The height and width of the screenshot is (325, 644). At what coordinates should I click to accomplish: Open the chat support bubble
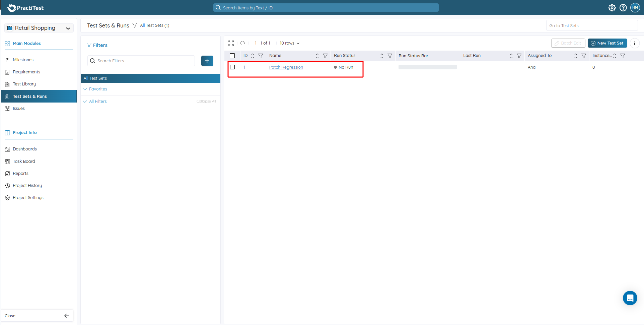(630, 298)
